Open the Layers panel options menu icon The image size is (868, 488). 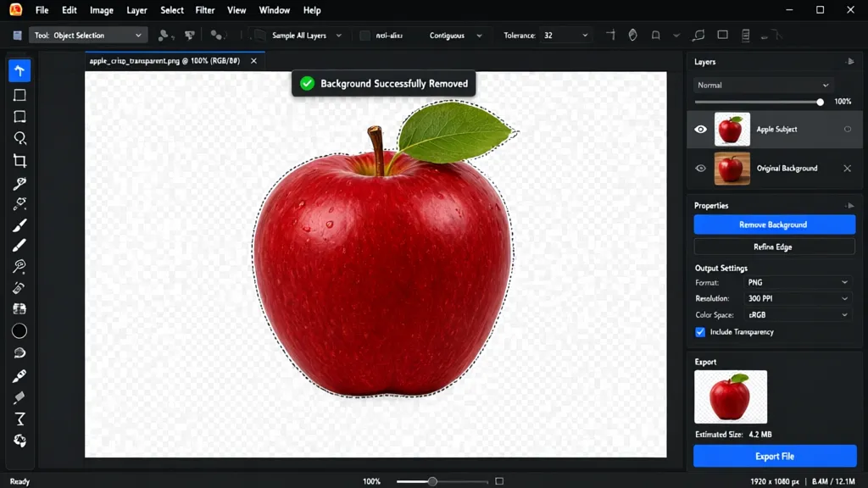[849, 61]
